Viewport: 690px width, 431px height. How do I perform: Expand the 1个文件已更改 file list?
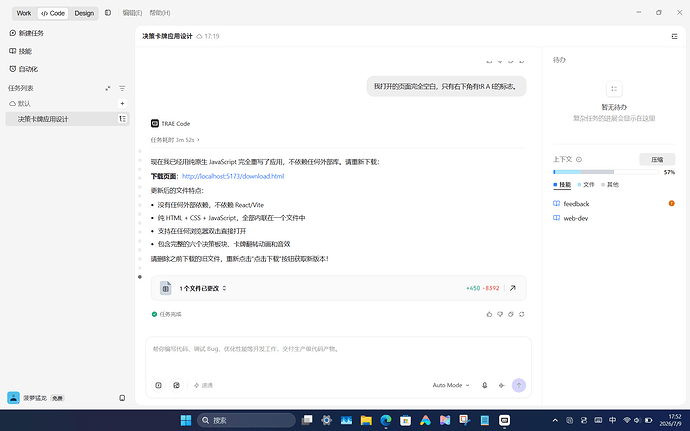click(202, 288)
